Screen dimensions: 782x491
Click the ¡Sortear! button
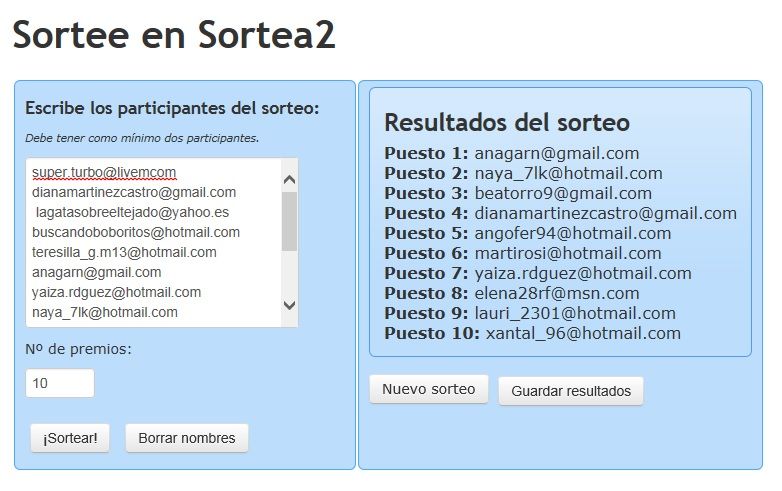pyautogui.click(x=70, y=438)
